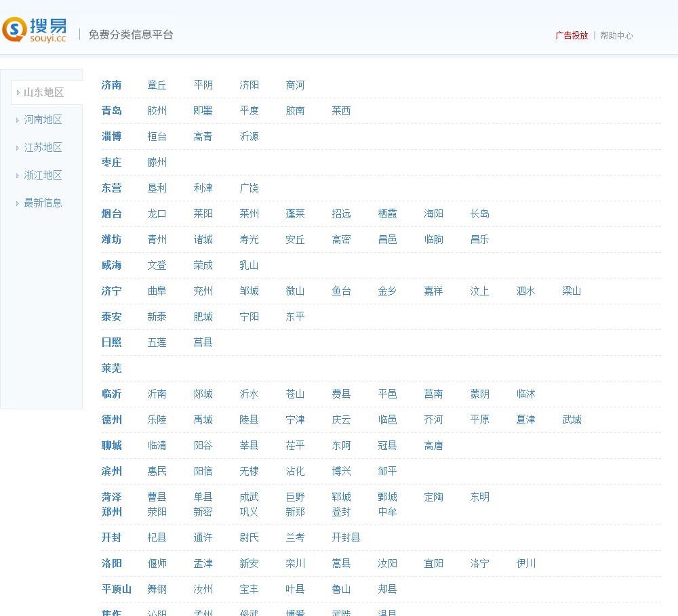The width and height of the screenshot is (678, 616).
Task: Open the 郑州 city link
Action: pyautogui.click(x=112, y=512)
